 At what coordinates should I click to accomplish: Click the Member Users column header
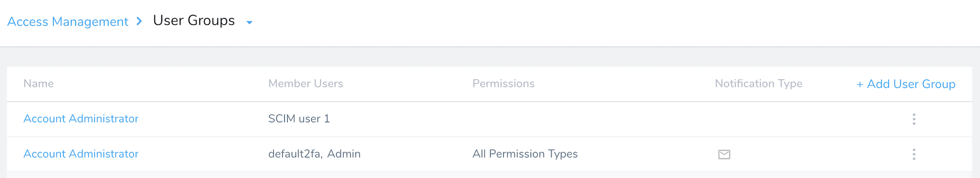305,84
